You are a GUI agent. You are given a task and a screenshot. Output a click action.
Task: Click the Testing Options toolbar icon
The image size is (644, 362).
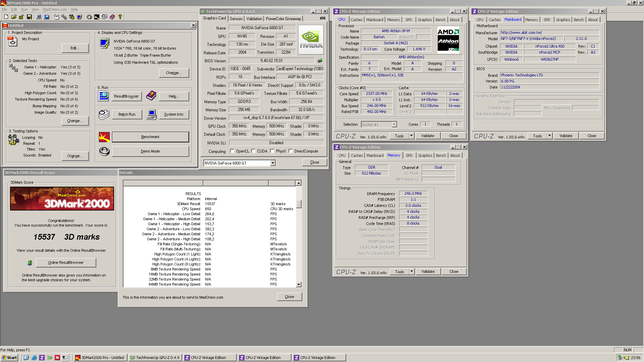click(72, 17)
